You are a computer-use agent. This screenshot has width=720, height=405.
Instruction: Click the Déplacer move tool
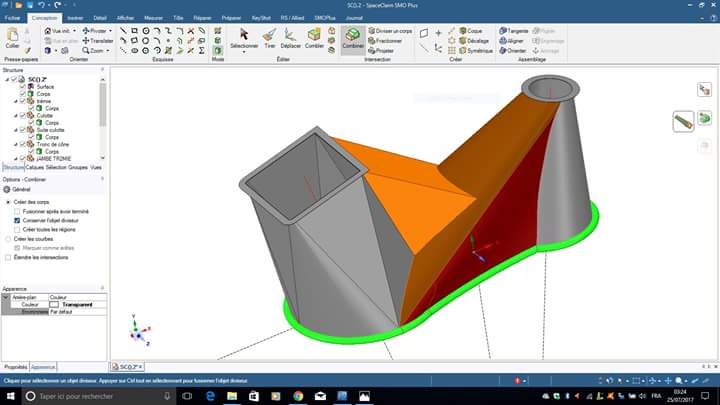point(290,39)
